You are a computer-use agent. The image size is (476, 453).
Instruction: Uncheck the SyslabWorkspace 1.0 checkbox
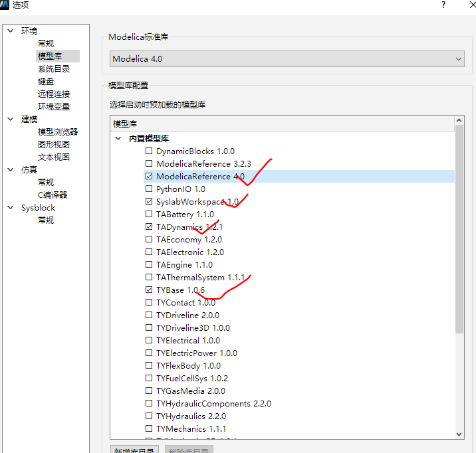(x=149, y=201)
